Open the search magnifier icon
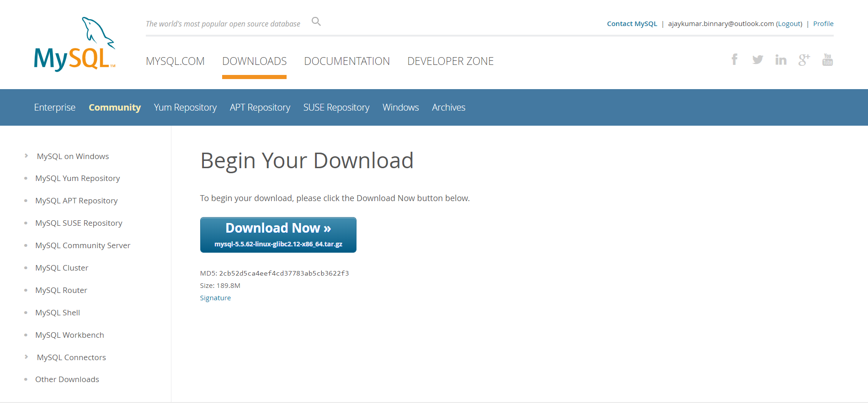Image resolution: width=868 pixels, height=404 pixels. click(316, 21)
